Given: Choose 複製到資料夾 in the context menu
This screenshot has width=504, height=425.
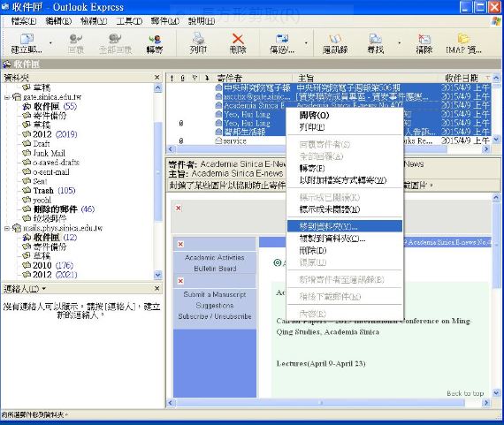Looking at the screenshot, I should pyautogui.click(x=345, y=239).
